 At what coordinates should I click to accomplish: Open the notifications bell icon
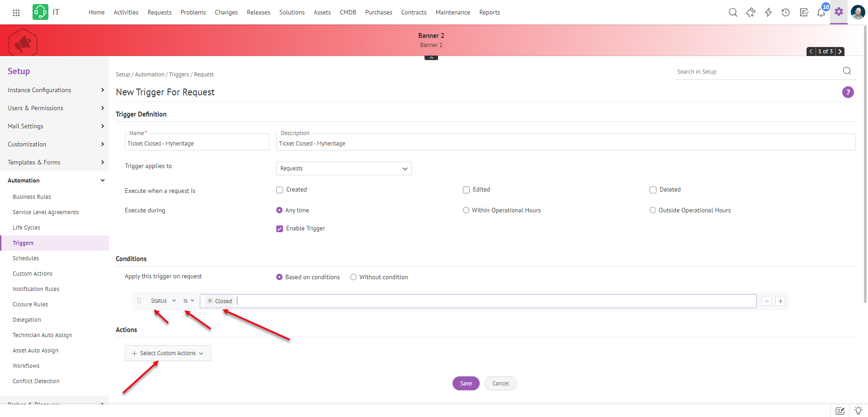[x=821, y=13]
